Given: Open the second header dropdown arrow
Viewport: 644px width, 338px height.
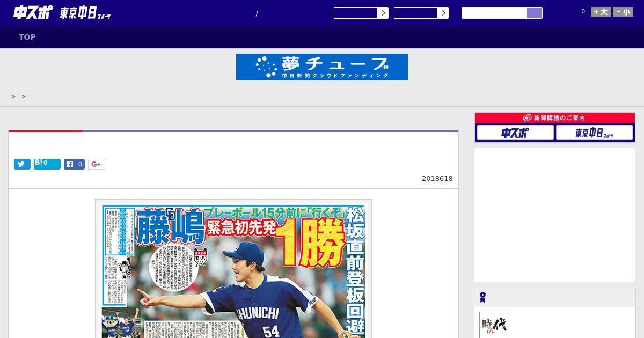Looking at the screenshot, I should tap(443, 13).
